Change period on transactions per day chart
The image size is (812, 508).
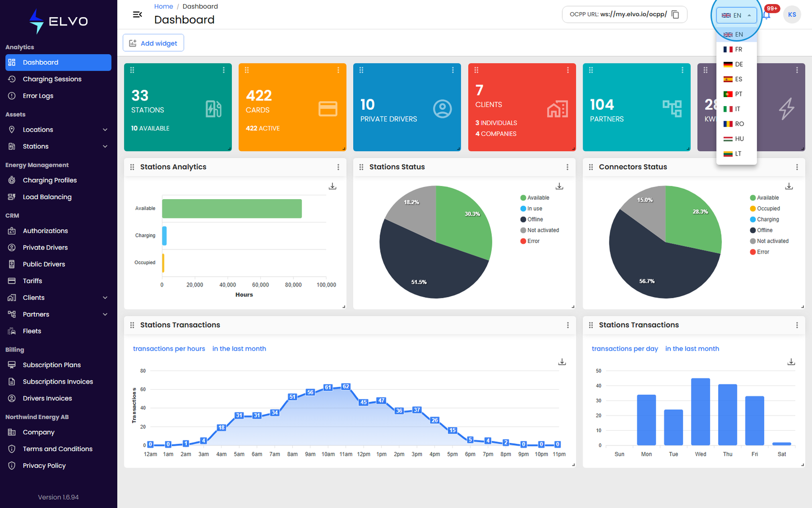click(692, 348)
